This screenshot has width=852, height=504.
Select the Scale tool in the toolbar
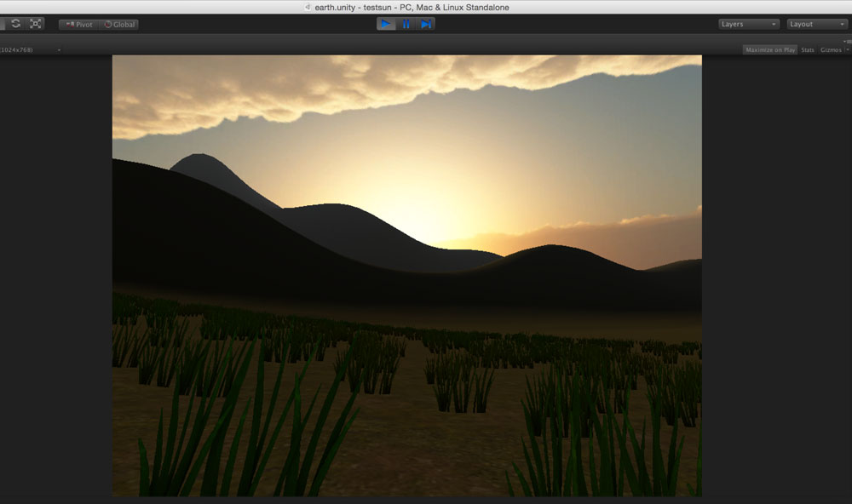point(36,24)
